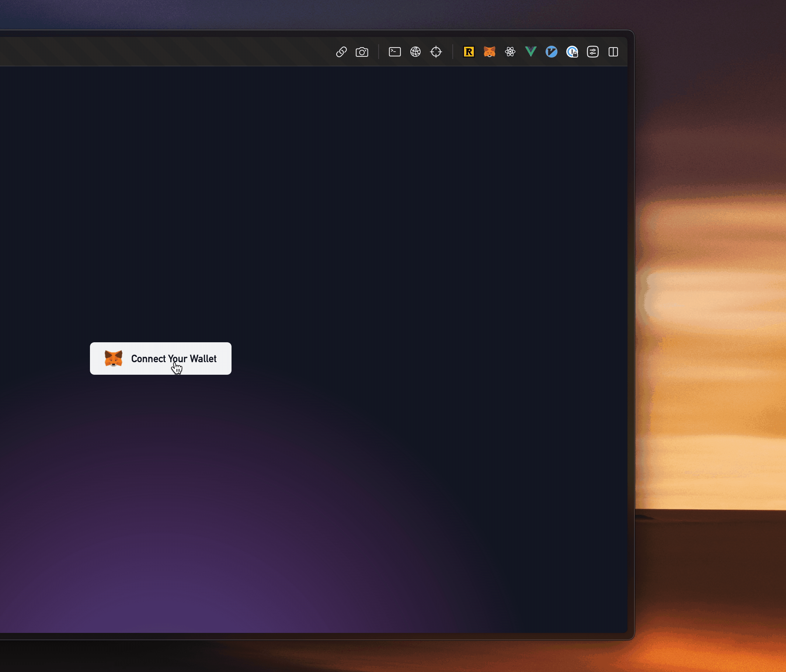The image size is (786, 672).
Task: Click empty toolbar space left of link icon
Action: pyautogui.click(x=189, y=52)
